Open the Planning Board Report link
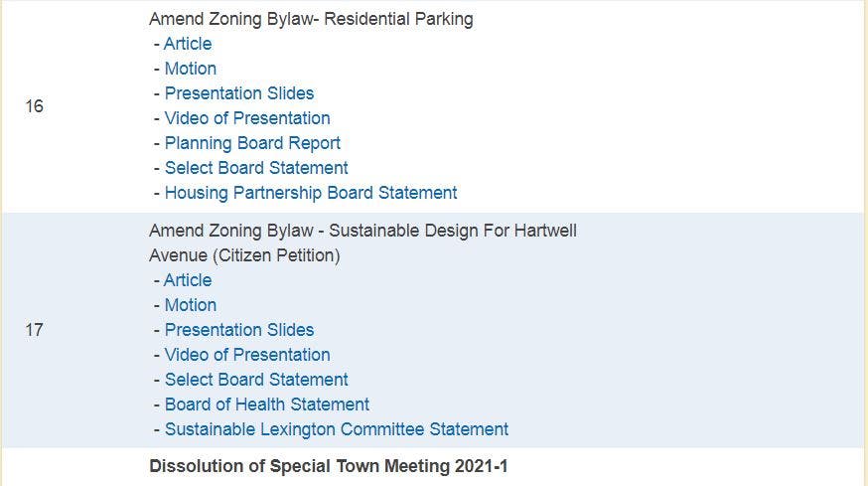This screenshot has width=868, height=486. pos(252,143)
